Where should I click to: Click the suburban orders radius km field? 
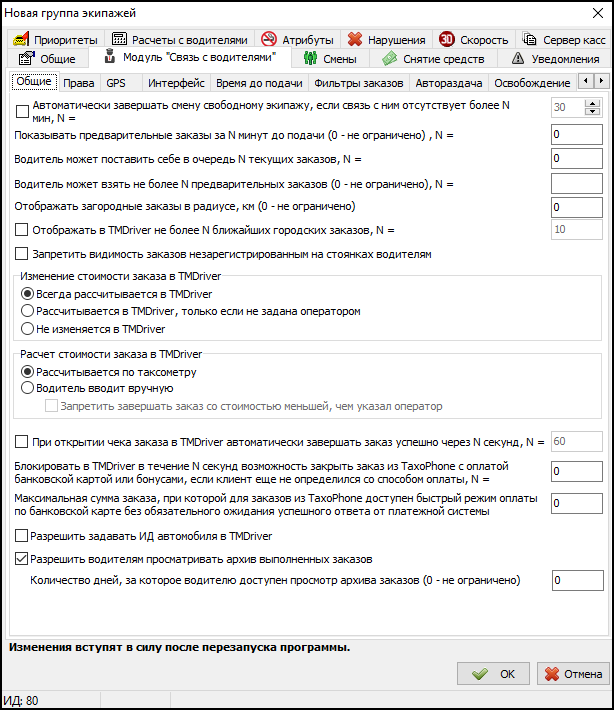(x=576, y=207)
